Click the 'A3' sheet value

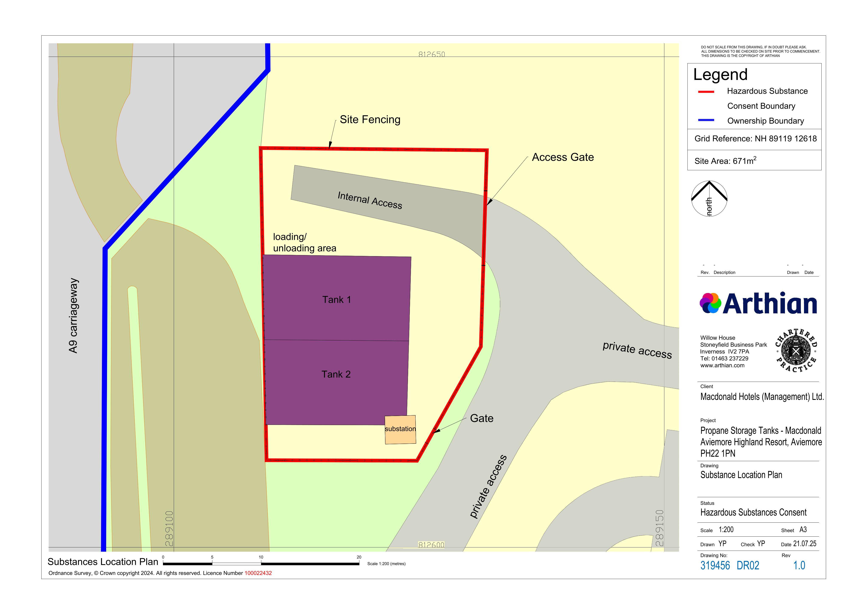pos(803,530)
